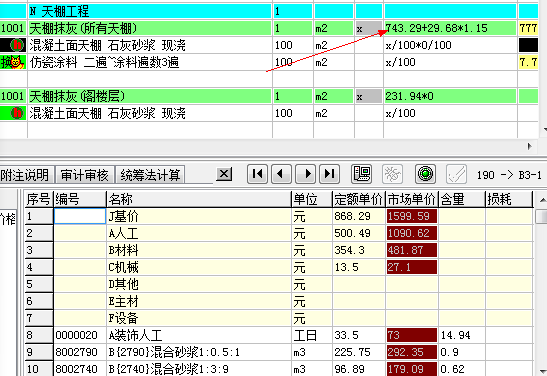
Task: Click red h icon on first 混凝土面天棚 row
Action: (17, 45)
